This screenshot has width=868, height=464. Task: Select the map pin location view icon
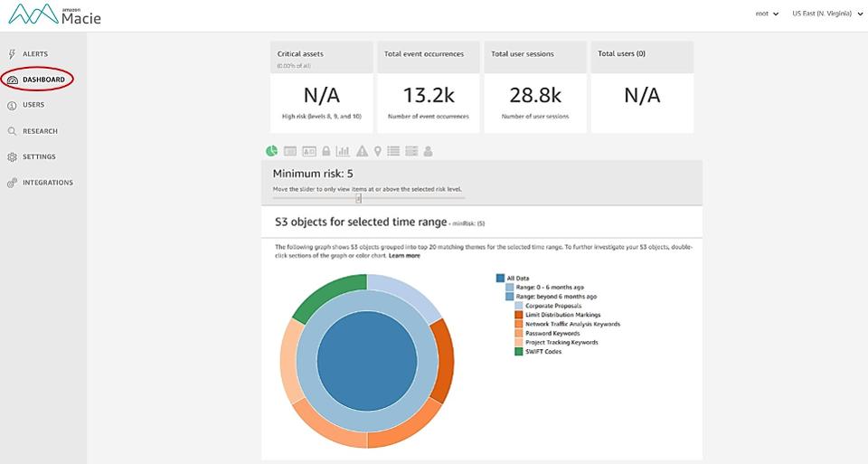click(378, 151)
